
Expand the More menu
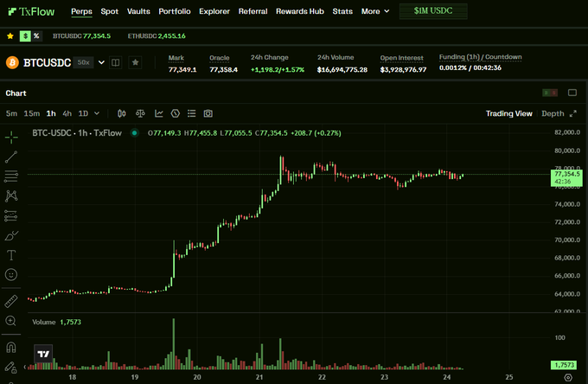tap(375, 11)
